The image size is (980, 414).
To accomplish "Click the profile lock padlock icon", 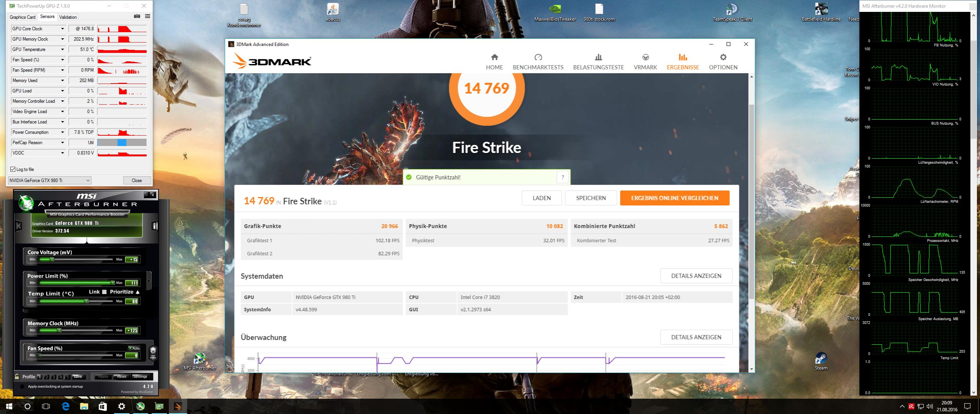I will 17,376.
